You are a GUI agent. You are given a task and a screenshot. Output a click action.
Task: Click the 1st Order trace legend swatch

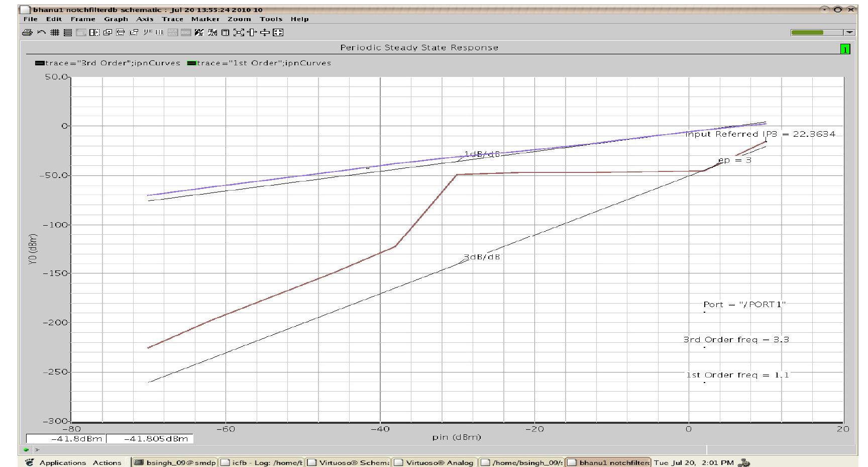pyautogui.click(x=191, y=63)
